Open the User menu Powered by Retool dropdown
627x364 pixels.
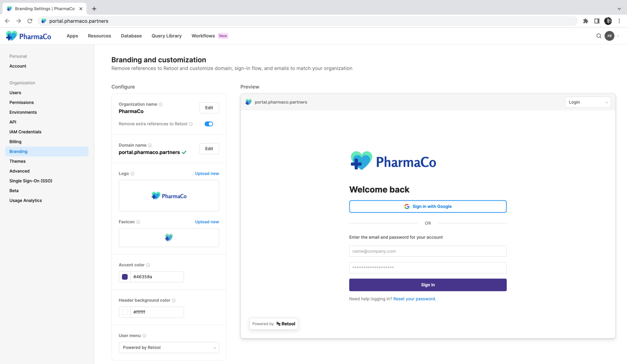coord(169,347)
